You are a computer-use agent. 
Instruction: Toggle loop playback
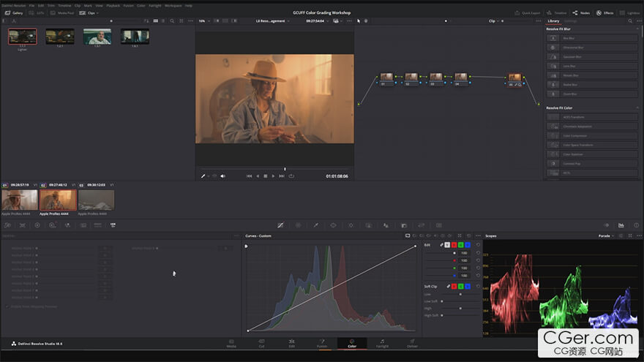coord(291,176)
